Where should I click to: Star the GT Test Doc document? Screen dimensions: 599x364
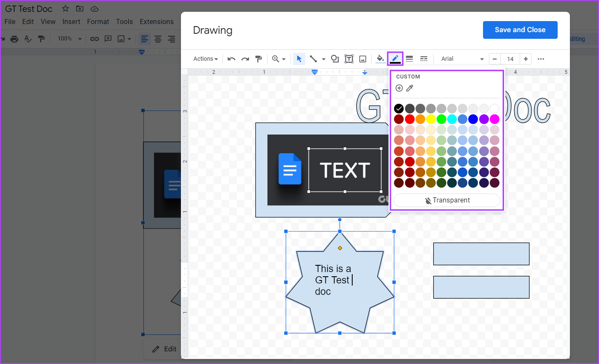65,8
